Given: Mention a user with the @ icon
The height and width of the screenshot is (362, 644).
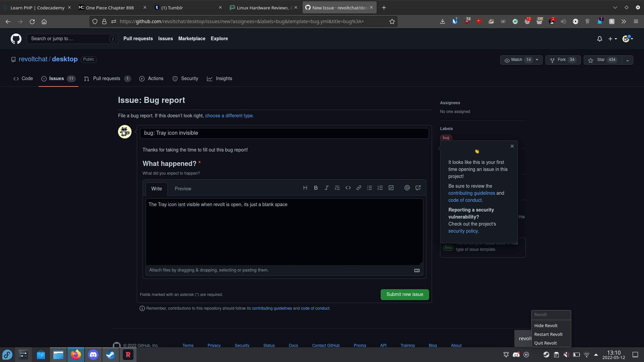Looking at the screenshot, I should (407, 188).
